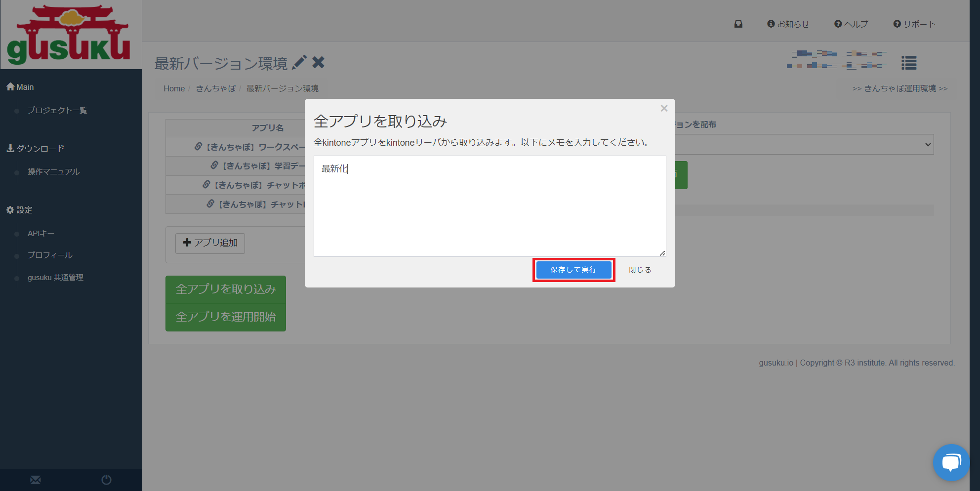The image size is (980, 491).
Task: Expand the version distribution dropdown
Action: tap(804, 144)
